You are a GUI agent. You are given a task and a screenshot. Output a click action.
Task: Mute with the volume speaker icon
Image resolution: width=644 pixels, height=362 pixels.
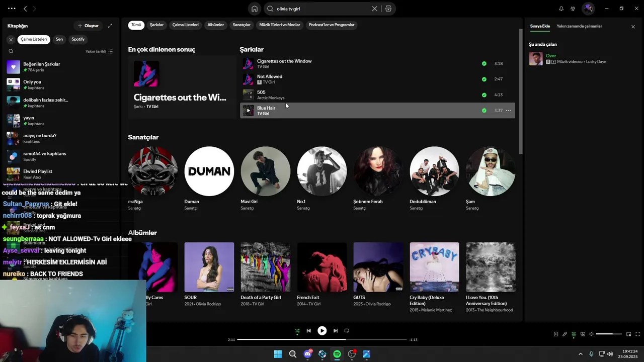592,334
